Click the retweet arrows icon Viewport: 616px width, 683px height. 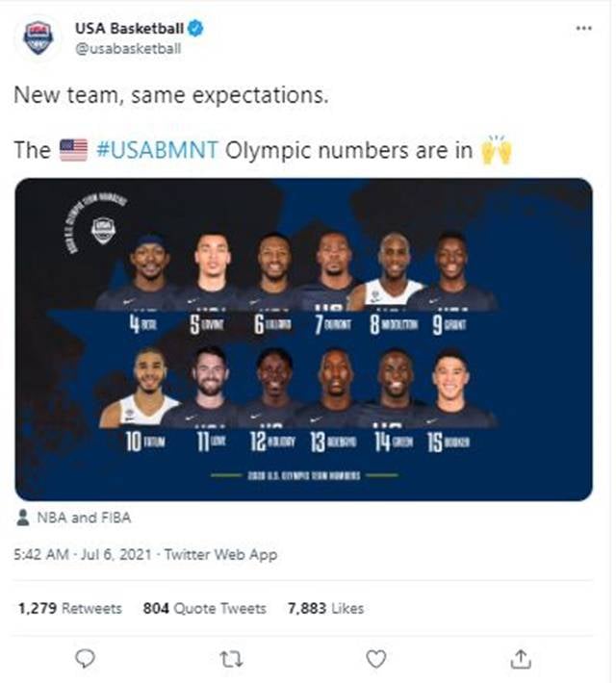point(231,659)
